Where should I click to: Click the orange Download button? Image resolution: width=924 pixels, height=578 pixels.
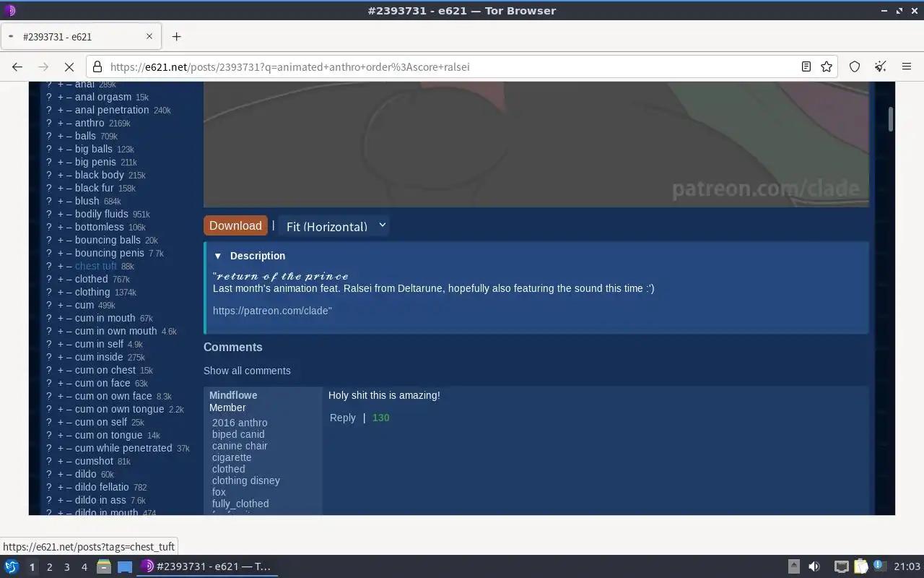click(235, 225)
